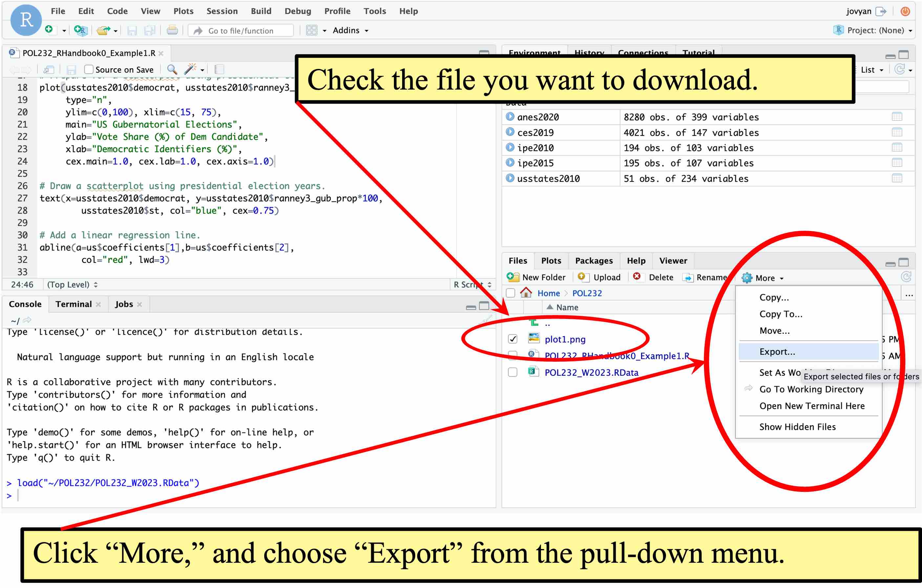Click the plot1.png image file icon

pyautogui.click(x=534, y=338)
